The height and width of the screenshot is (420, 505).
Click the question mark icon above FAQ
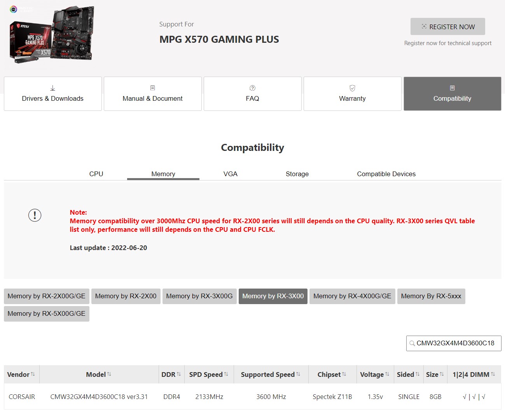pyautogui.click(x=253, y=88)
